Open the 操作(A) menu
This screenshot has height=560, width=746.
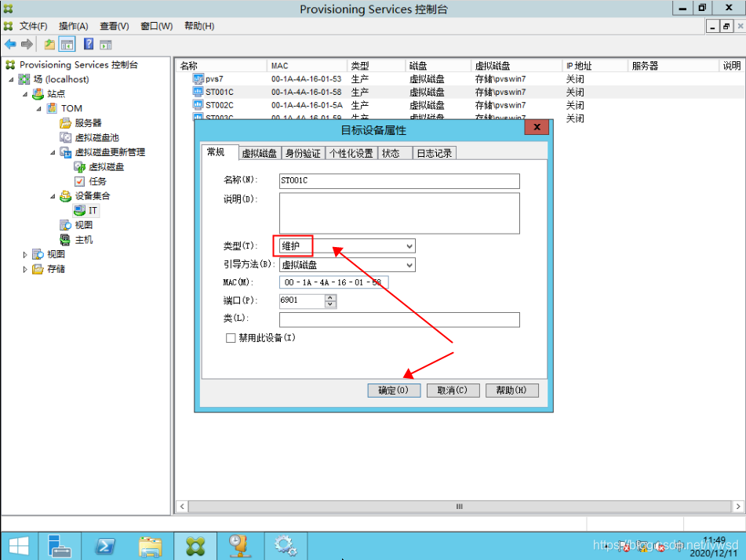(x=73, y=26)
